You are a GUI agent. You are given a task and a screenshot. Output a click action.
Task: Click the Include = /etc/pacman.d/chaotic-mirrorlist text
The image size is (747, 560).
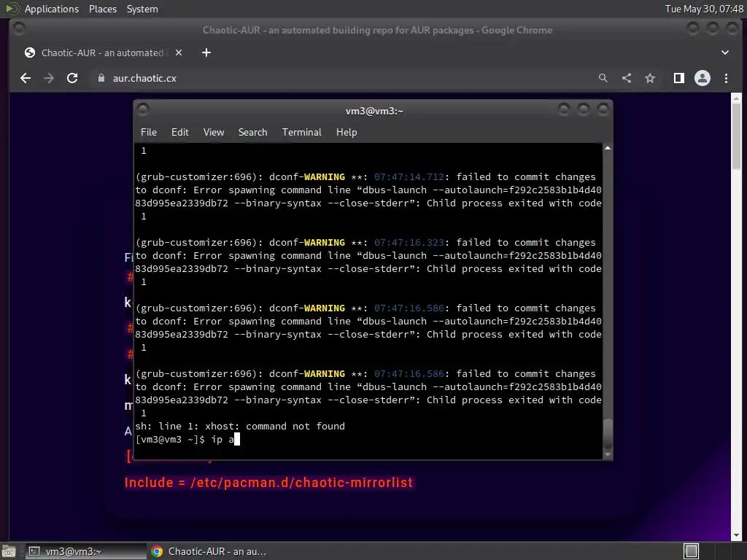pyautogui.click(x=268, y=483)
